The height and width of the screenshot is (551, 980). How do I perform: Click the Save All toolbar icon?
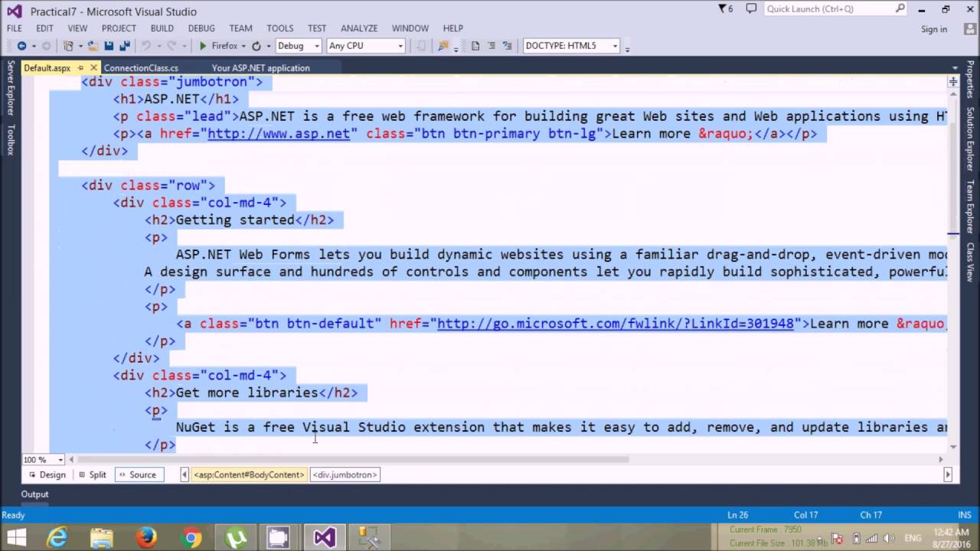(x=124, y=46)
